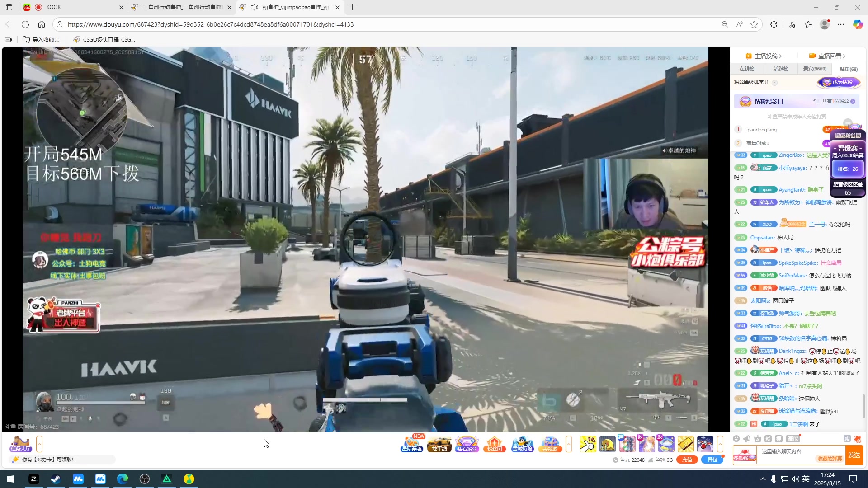This screenshot has height=488, width=868.
Task: Go to browser home page
Action: coord(42,24)
